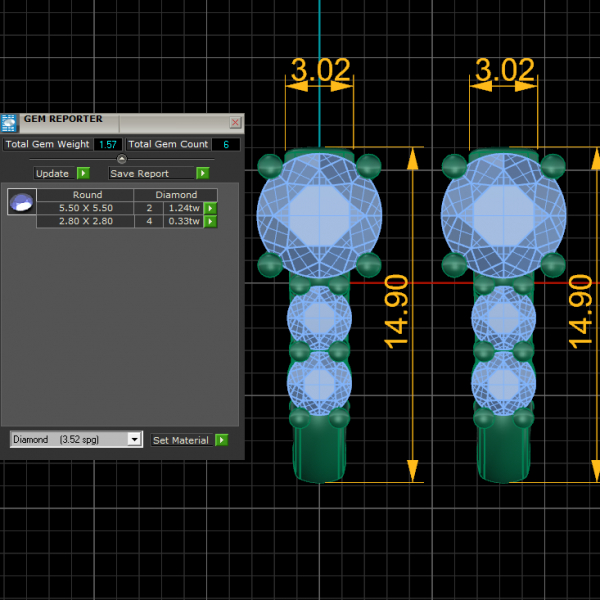Click the Round column header
Screen dimensions: 600x600
point(87,195)
